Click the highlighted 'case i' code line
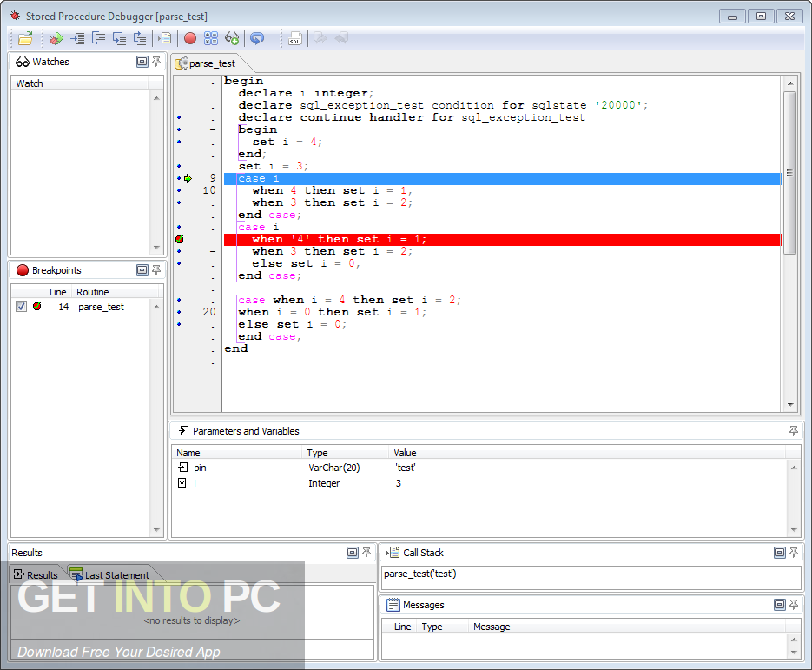 pyautogui.click(x=502, y=179)
